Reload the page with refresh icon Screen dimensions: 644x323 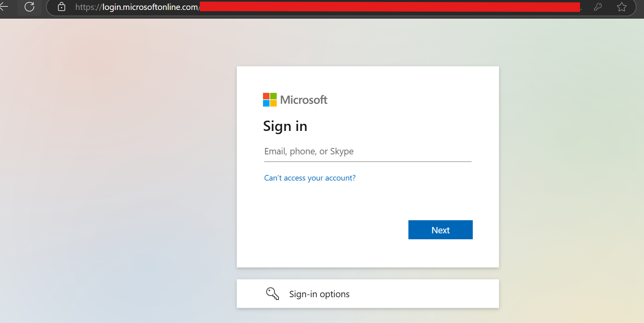pos(29,7)
